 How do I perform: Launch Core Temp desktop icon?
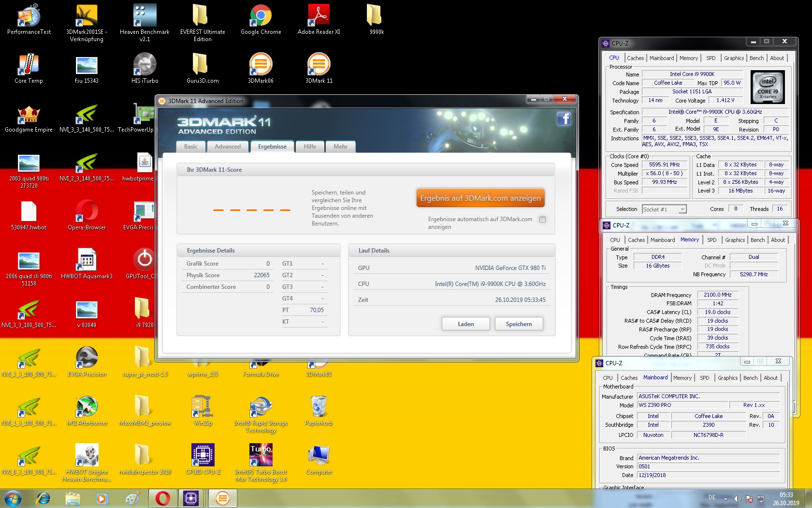tap(29, 68)
